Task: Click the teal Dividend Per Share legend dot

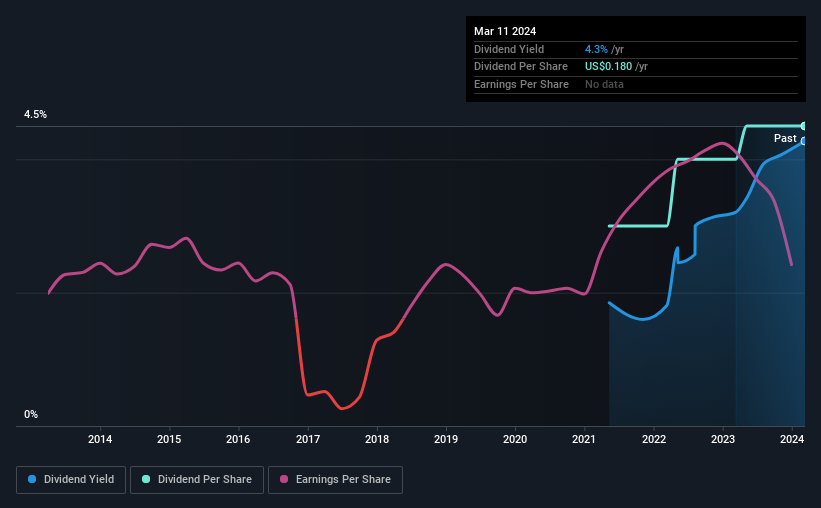Action: click(x=146, y=479)
